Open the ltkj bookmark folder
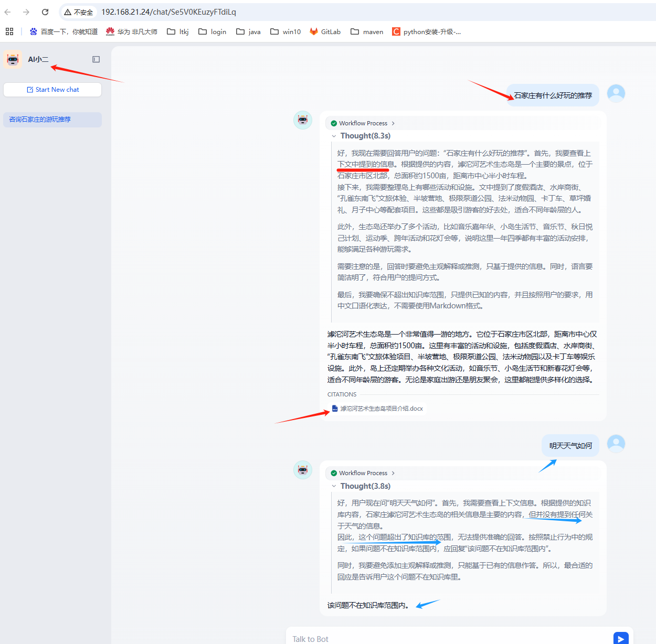 178,31
